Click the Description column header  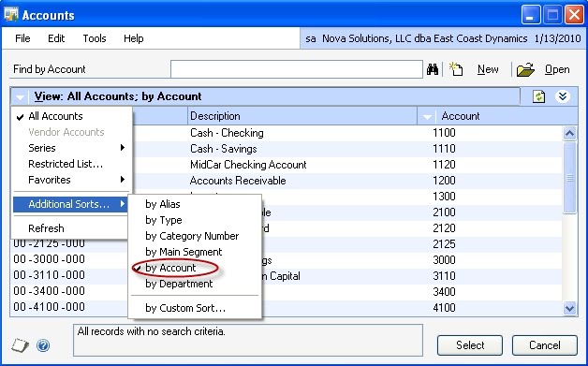302,116
